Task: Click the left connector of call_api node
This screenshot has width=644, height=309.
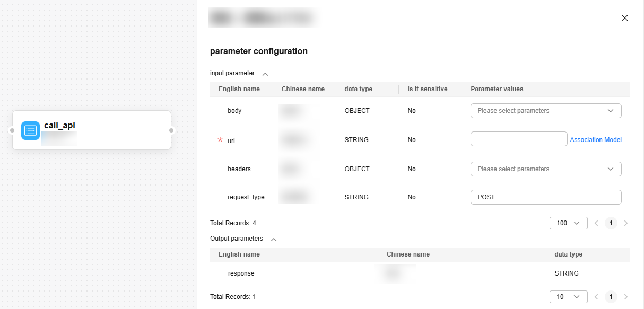Action: coord(12,130)
